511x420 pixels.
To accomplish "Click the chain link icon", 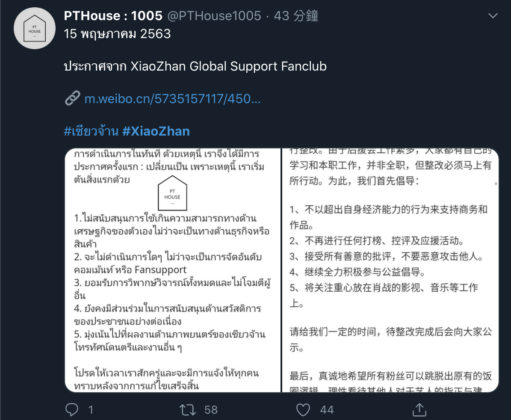I will [72, 98].
